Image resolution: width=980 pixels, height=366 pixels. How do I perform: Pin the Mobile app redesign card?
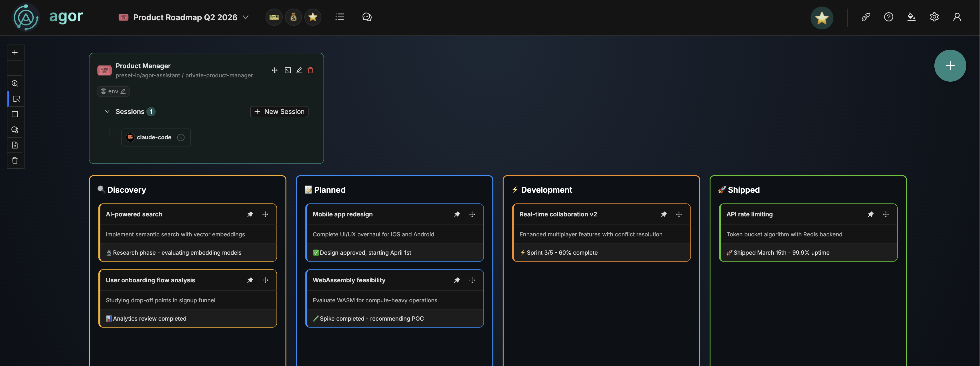457,214
